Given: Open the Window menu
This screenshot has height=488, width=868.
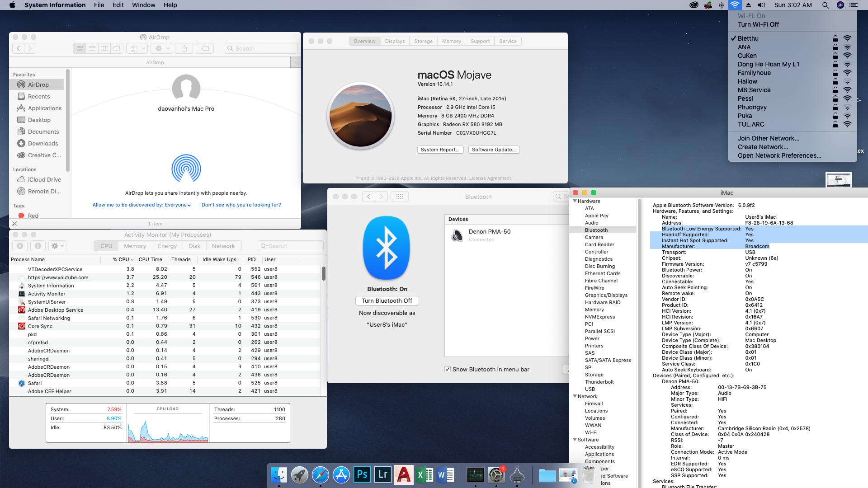Looking at the screenshot, I should pyautogui.click(x=144, y=5).
